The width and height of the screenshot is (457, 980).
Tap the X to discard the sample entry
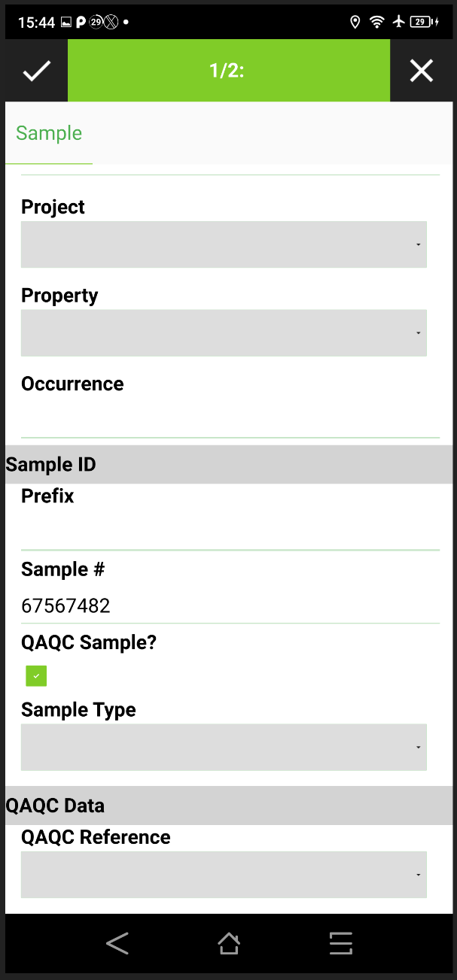[422, 70]
